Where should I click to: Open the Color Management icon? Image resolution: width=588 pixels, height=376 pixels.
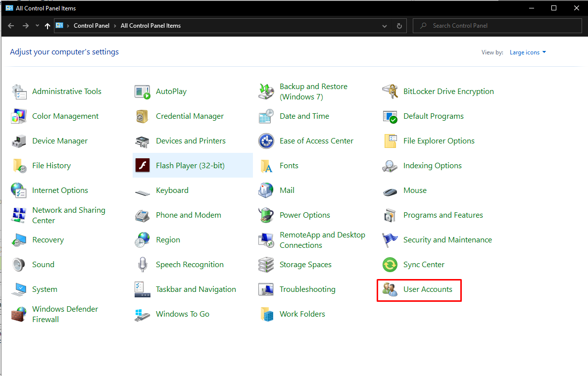pos(19,116)
